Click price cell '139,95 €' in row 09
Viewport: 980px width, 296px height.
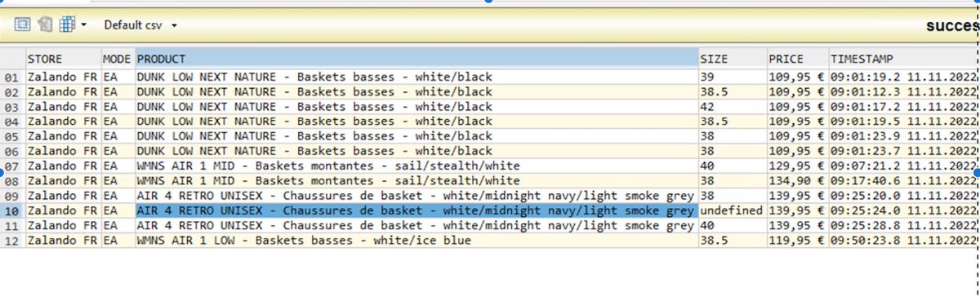[x=798, y=196]
